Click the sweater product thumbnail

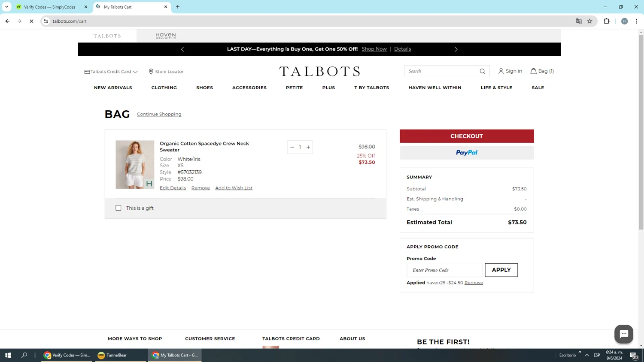tap(135, 165)
